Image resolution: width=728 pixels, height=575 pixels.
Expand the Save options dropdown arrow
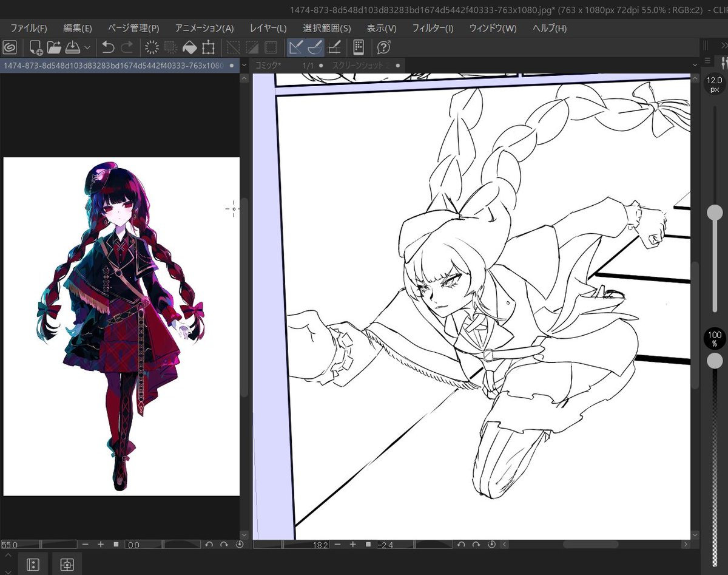[87, 47]
